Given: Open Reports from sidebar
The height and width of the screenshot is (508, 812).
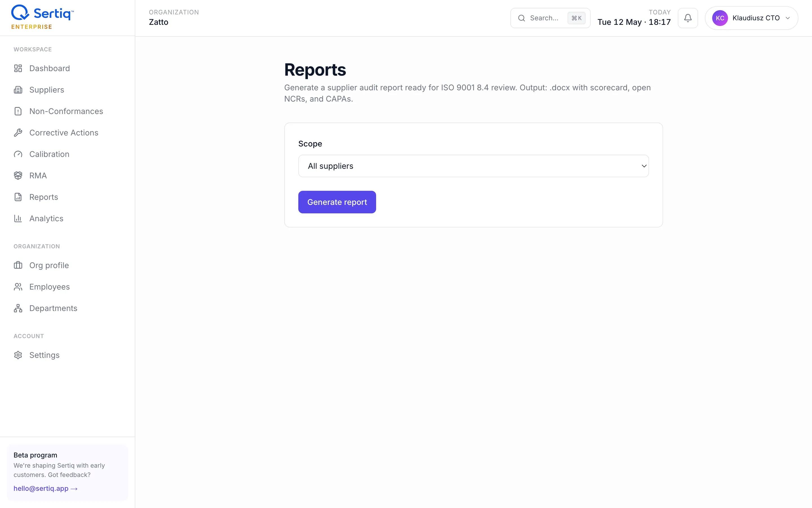Looking at the screenshot, I should pyautogui.click(x=67, y=197).
